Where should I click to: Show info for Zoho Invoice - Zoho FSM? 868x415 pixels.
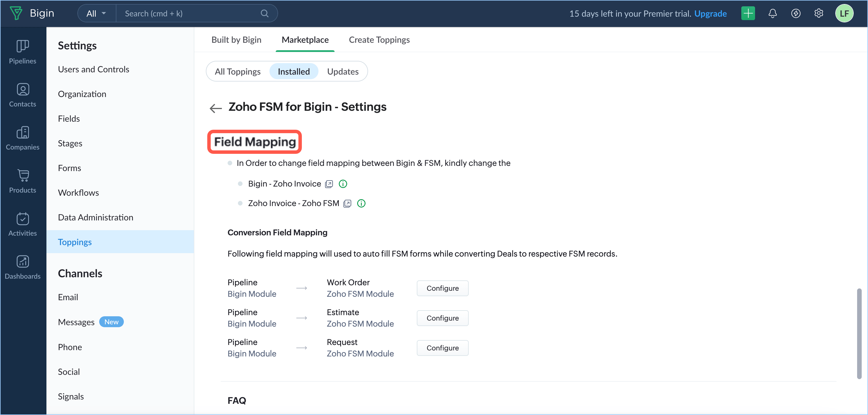click(x=361, y=203)
